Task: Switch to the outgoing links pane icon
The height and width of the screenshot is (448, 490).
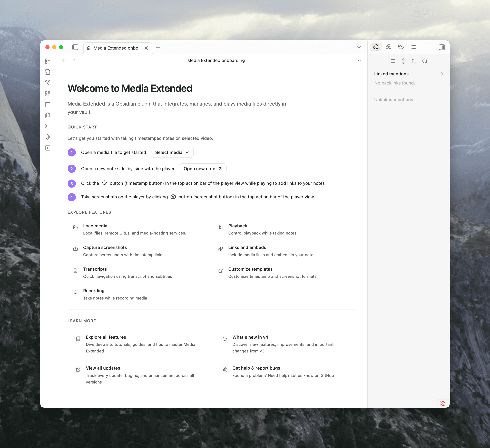Action: (388, 47)
